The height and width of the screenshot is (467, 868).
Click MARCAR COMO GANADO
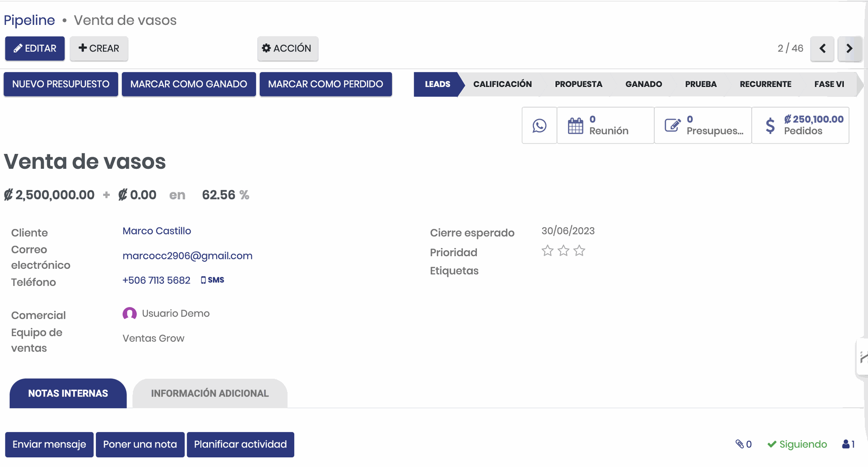[x=189, y=84]
